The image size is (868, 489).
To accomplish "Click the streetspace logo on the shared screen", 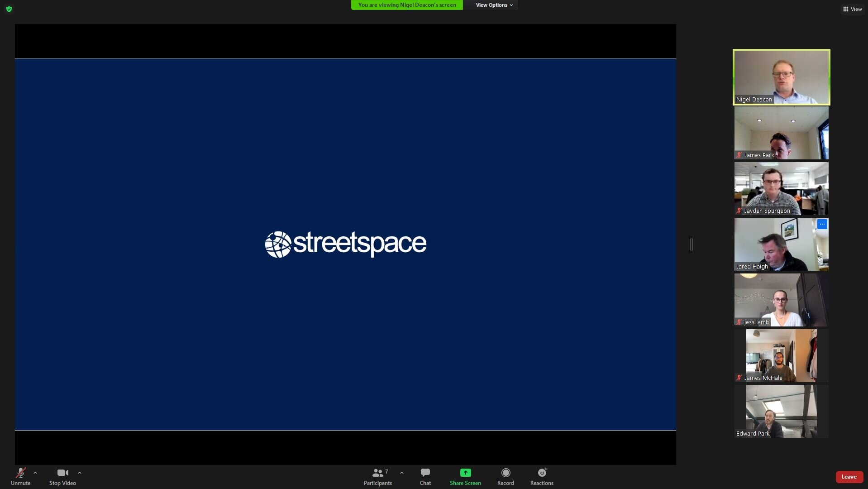I will click(345, 244).
